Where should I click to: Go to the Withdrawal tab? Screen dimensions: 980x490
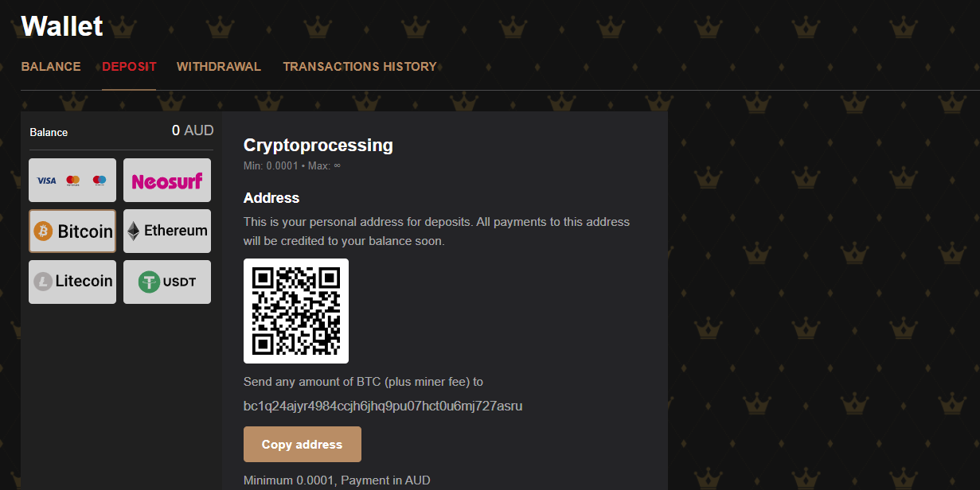(x=219, y=67)
